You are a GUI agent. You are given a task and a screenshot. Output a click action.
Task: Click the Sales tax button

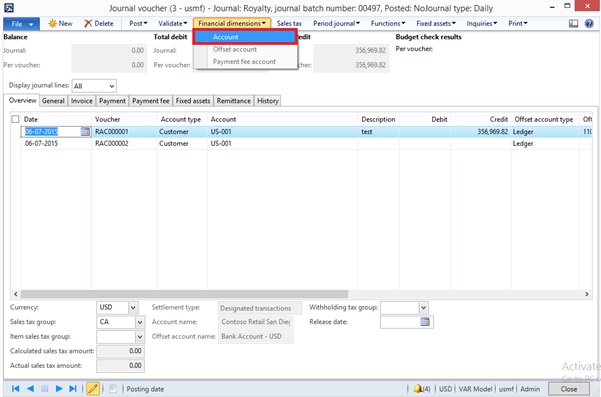pos(289,23)
